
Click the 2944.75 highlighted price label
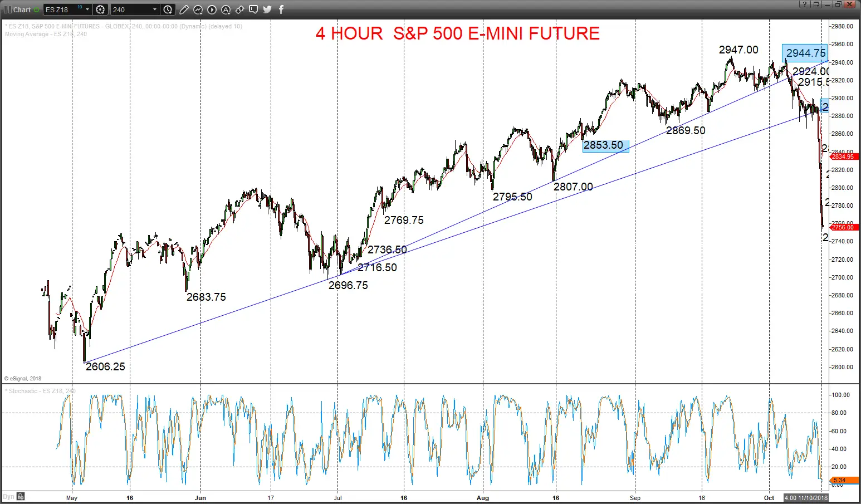[805, 53]
